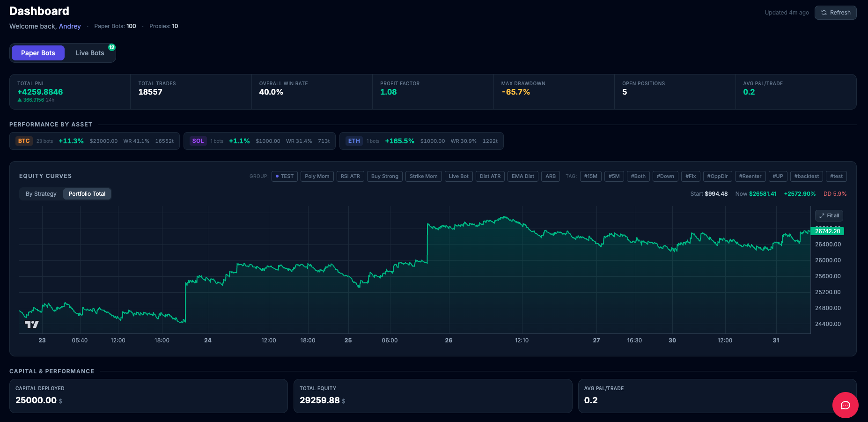Toggle the Live Bot group filter

pyautogui.click(x=459, y=177)
